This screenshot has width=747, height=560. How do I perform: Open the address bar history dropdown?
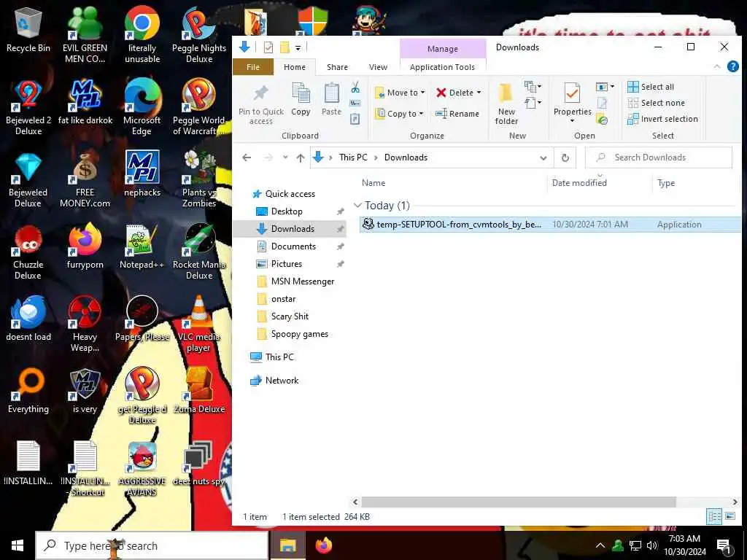point(543,157)
